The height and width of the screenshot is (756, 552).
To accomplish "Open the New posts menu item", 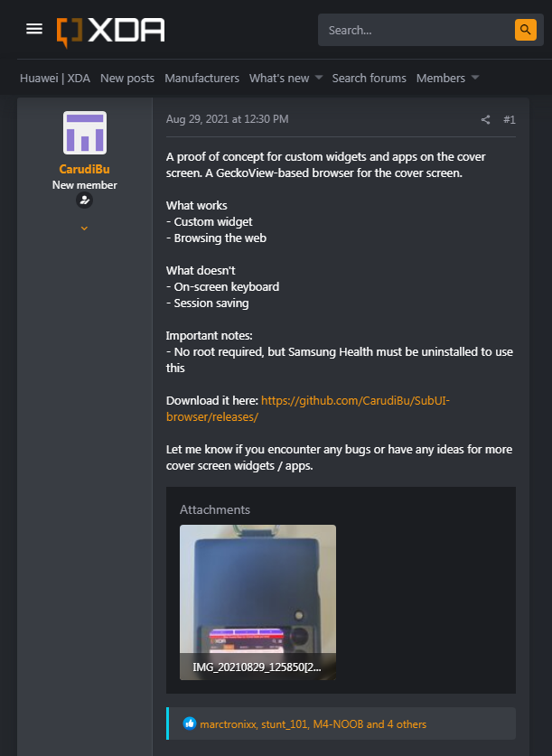I will [127, 78].
